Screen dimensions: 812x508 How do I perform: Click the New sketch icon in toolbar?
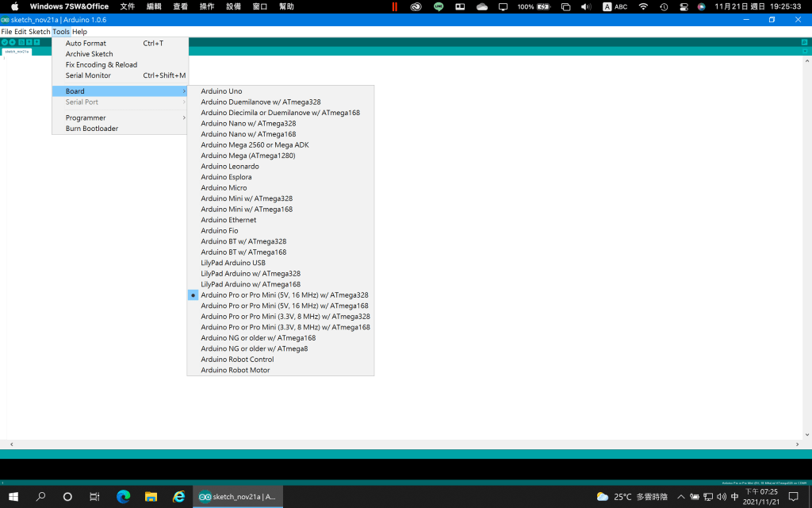pyautogui.click(x=21, y=42)
